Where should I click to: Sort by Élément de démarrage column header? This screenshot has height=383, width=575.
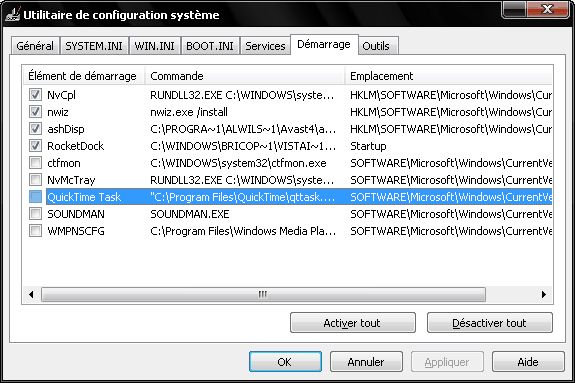(83, 76)
